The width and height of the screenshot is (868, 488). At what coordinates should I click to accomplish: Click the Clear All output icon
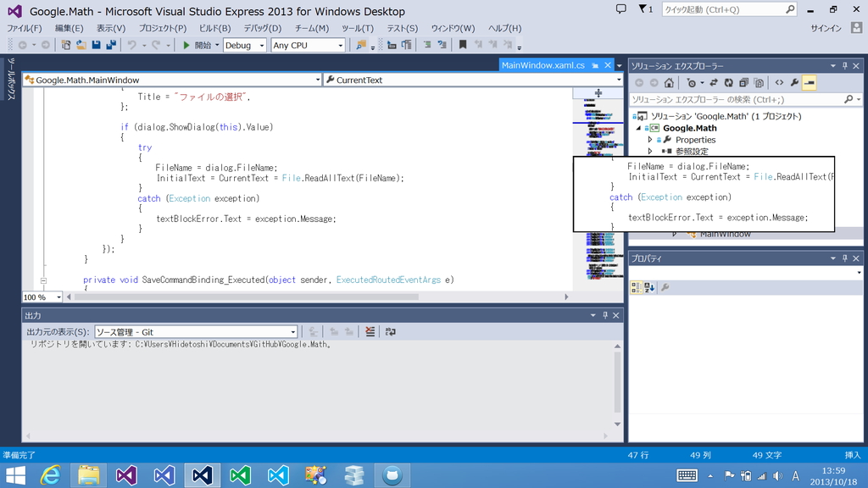pos(370,331)
